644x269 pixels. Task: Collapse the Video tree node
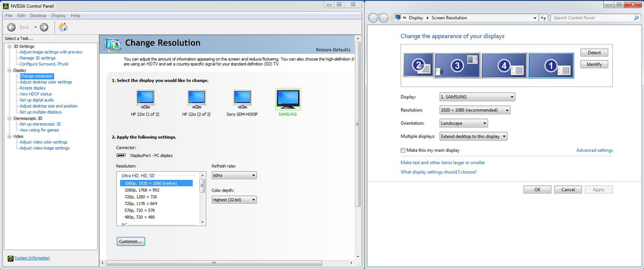point(10,136)
